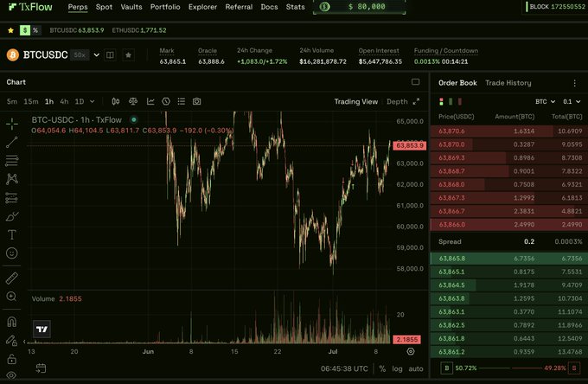588x384 pixels.
Task: Show bids only order book view
Action: (x=451, y=102)
